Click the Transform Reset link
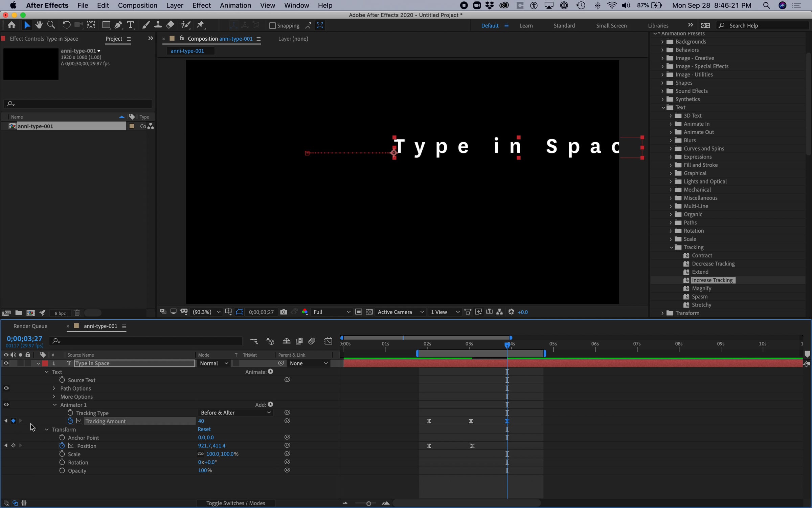The image size is (812, 508). coord(204,429)
